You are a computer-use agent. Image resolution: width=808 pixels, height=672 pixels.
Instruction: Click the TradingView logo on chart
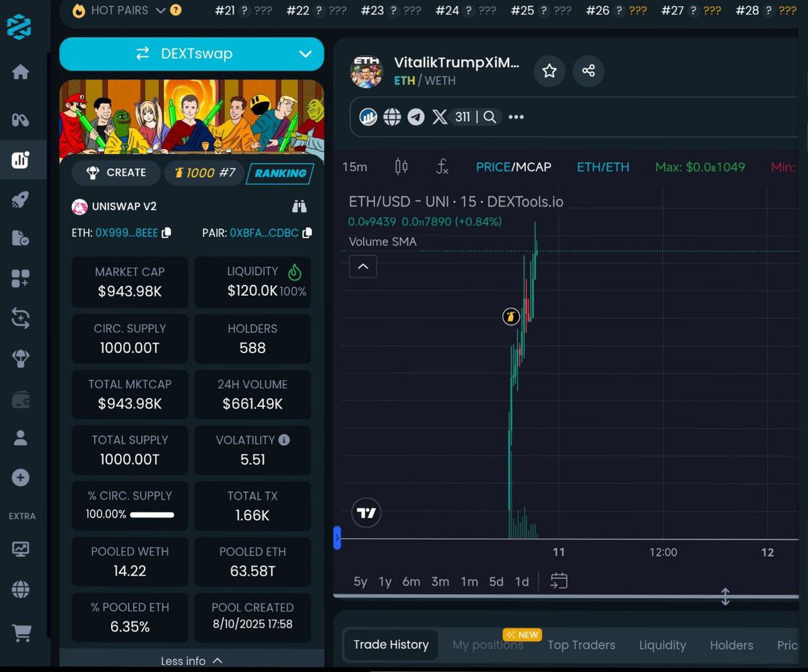point(366,513)
